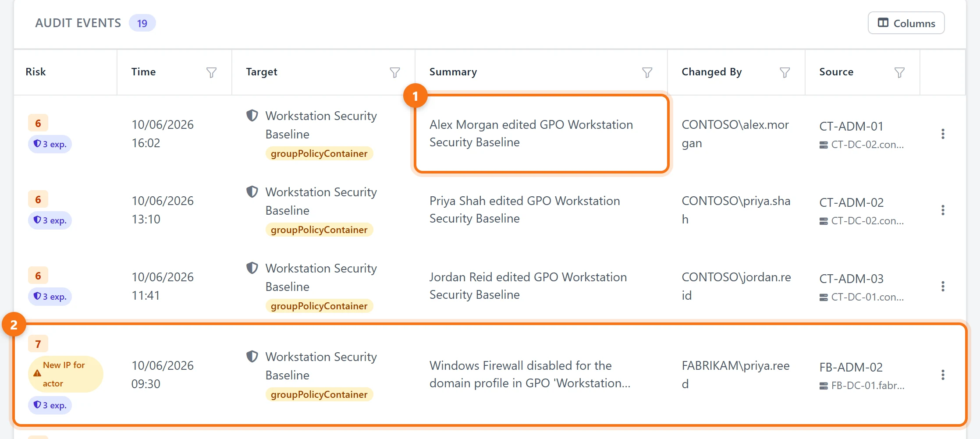Viewport: 980px width, 439px height.
Task: Click FABRIKAM\priya.reed in Changed By
Action: [735, 375]
